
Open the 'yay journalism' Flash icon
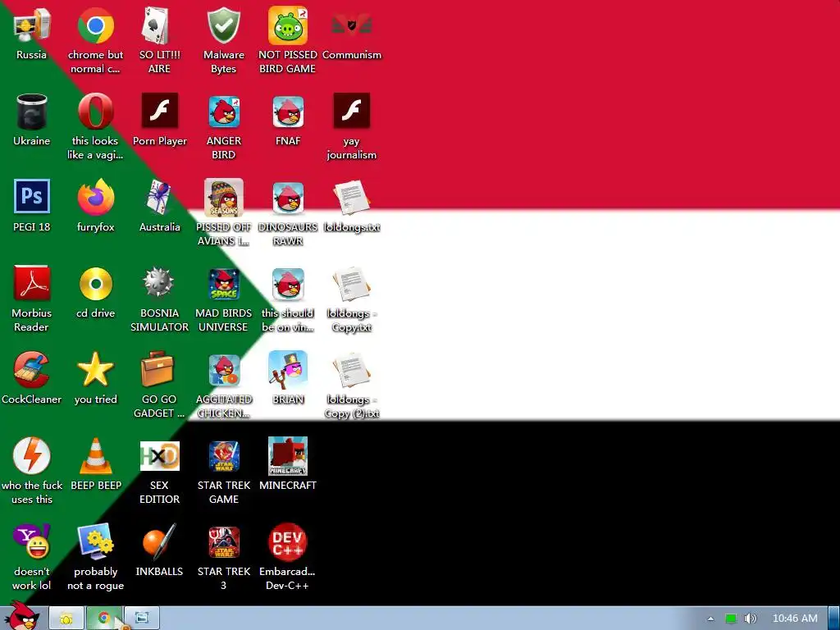[351, 111]
